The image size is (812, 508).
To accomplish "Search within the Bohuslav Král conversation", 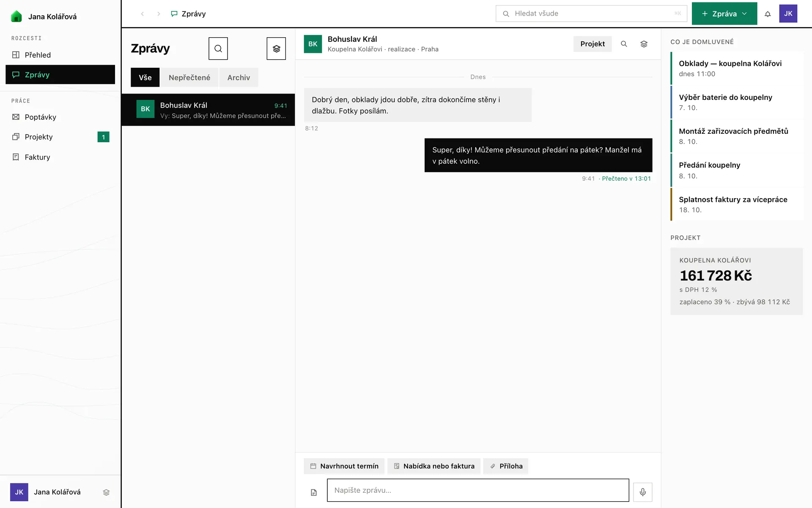I will 624,44.
